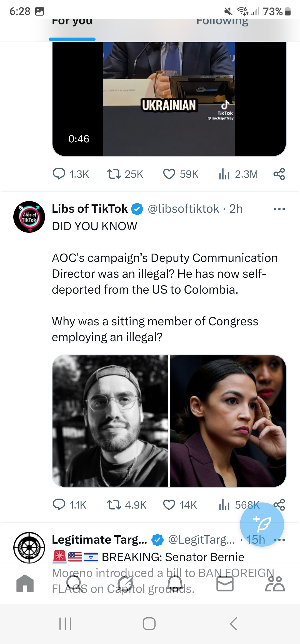Like the video post with 59K likes
300x644 pixels.
tap(169, 174)
